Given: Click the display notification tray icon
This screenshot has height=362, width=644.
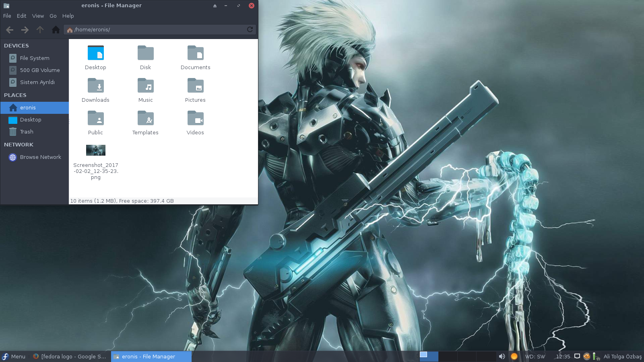Looking at the screenshot, I should 577,356.
